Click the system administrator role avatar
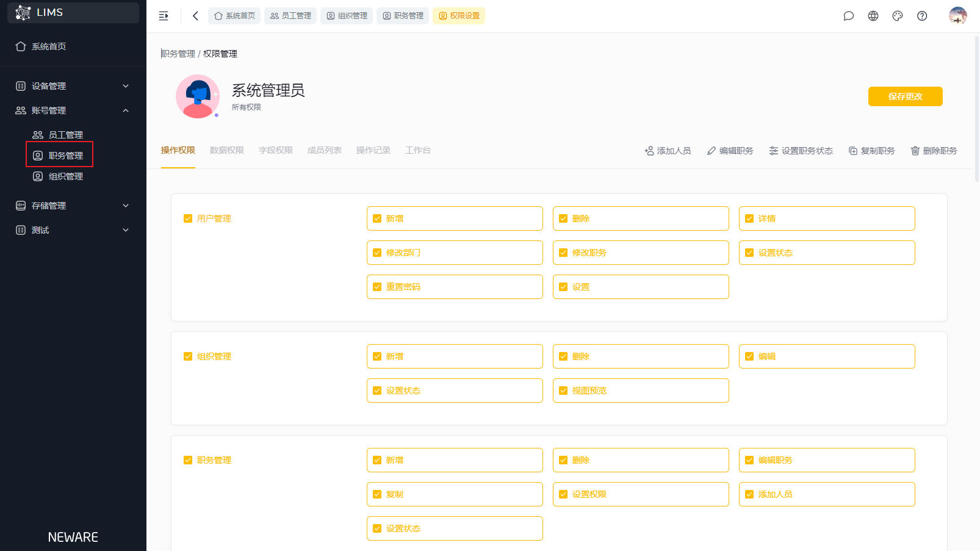 point(198,96)
